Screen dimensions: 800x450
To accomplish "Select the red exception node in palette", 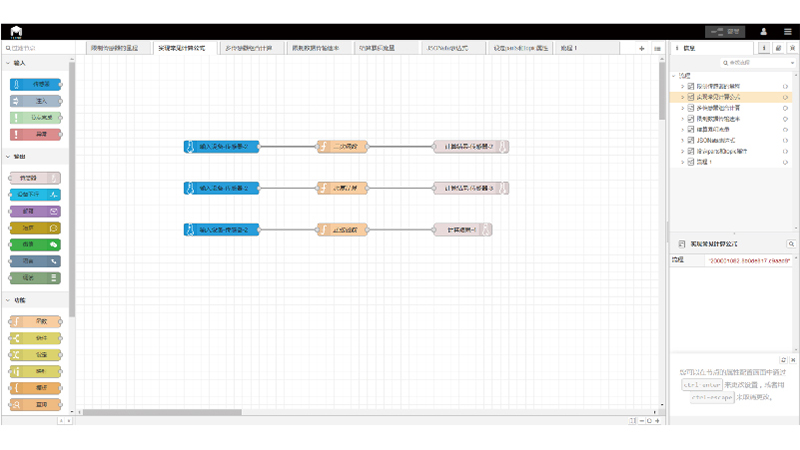I will 35,135.
